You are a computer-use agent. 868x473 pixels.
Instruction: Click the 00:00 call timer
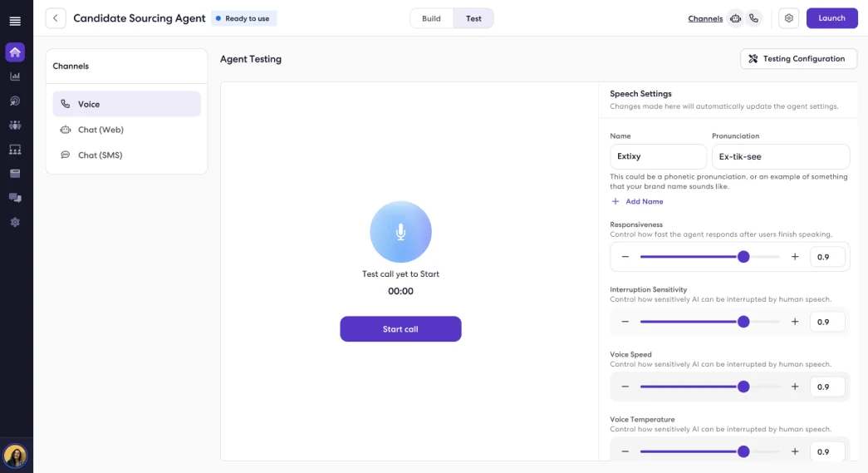401,291
